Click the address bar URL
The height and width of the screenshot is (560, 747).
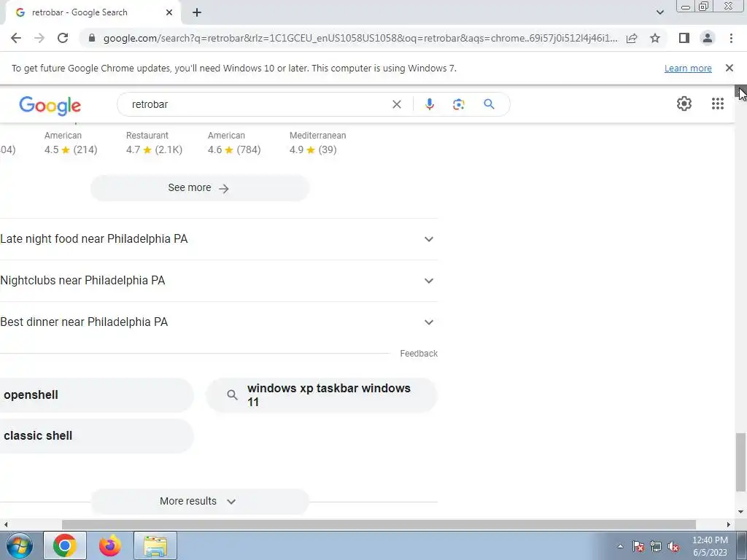[360, 38]
